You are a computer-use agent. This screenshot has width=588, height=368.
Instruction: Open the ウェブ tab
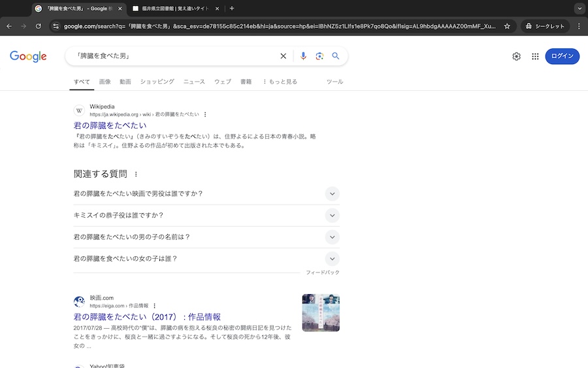click(x=223, y=82)
